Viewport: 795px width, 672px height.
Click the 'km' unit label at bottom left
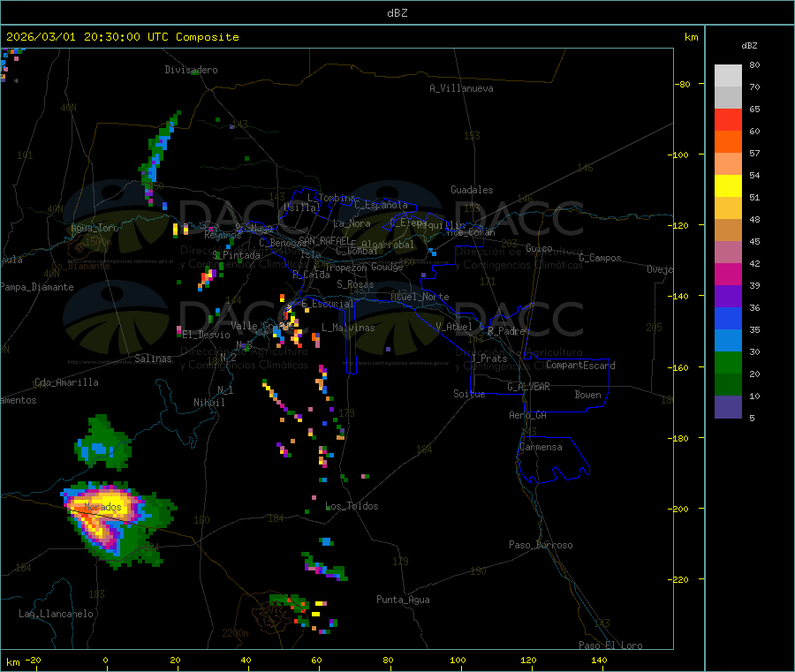coord(12,662)
